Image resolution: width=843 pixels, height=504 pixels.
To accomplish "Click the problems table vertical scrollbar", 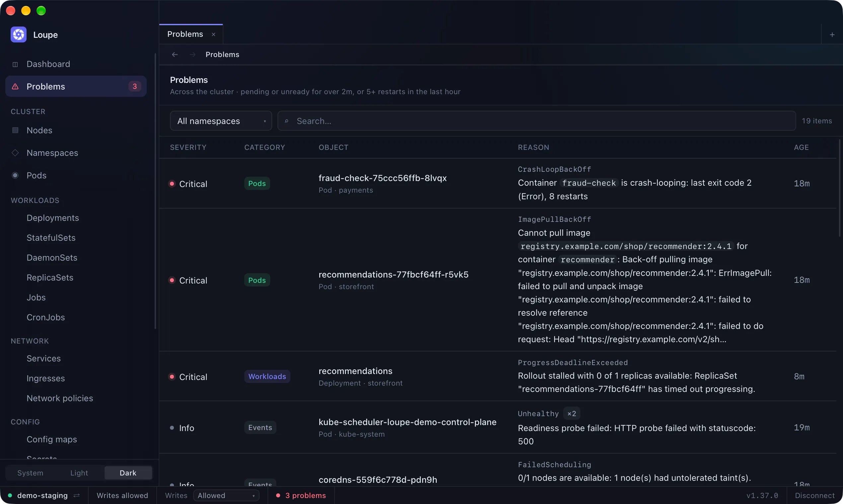I will pyautogui.click(x=839, y=188).
